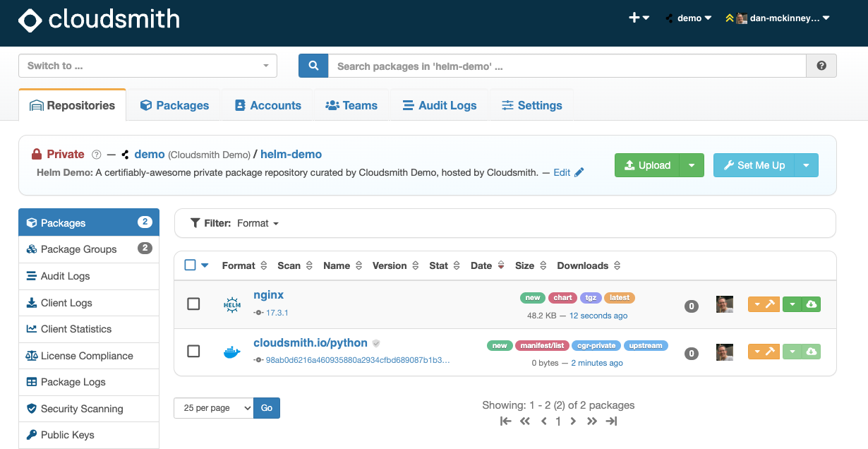Open the 25 per page selector
This screenshot has height=449, width=868.
coord(213,408)
